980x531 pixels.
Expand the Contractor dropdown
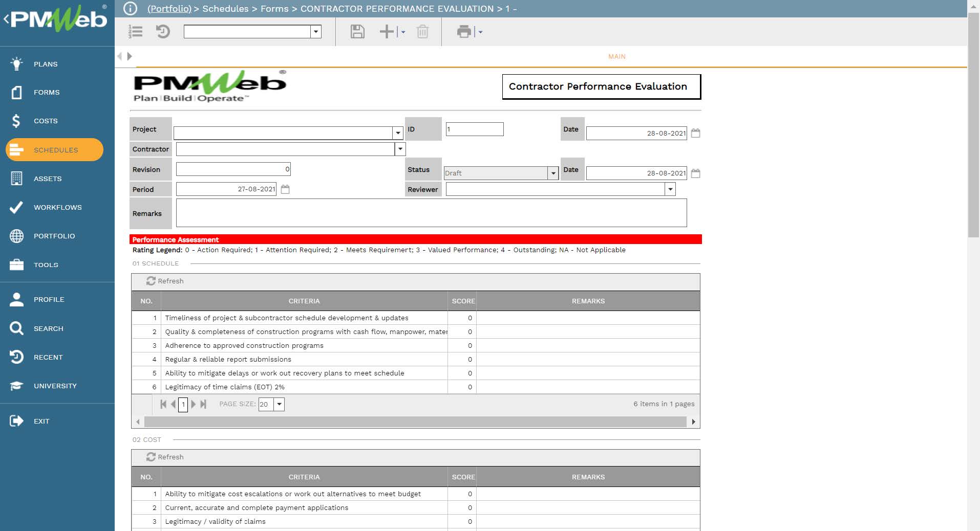(400, 149)
